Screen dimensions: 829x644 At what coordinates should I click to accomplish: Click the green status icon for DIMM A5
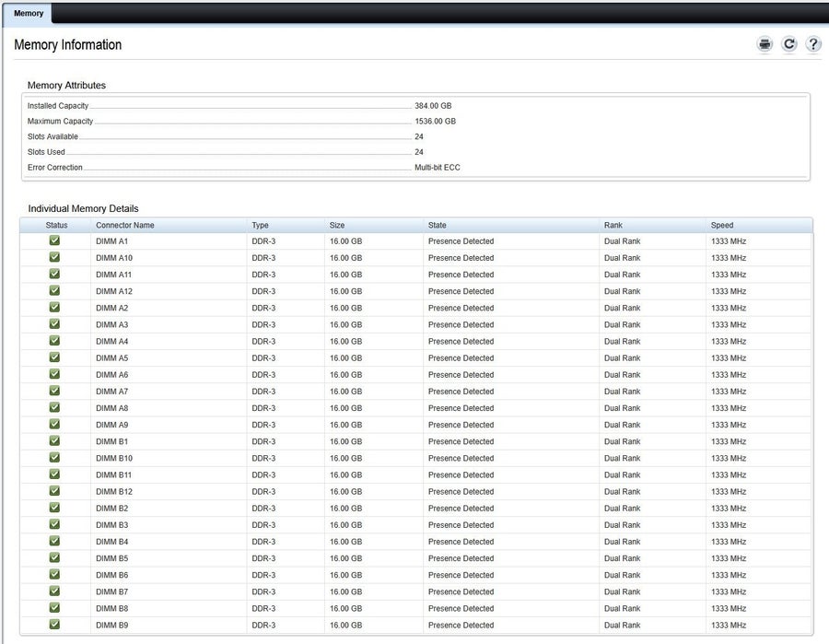coord(54,357)
